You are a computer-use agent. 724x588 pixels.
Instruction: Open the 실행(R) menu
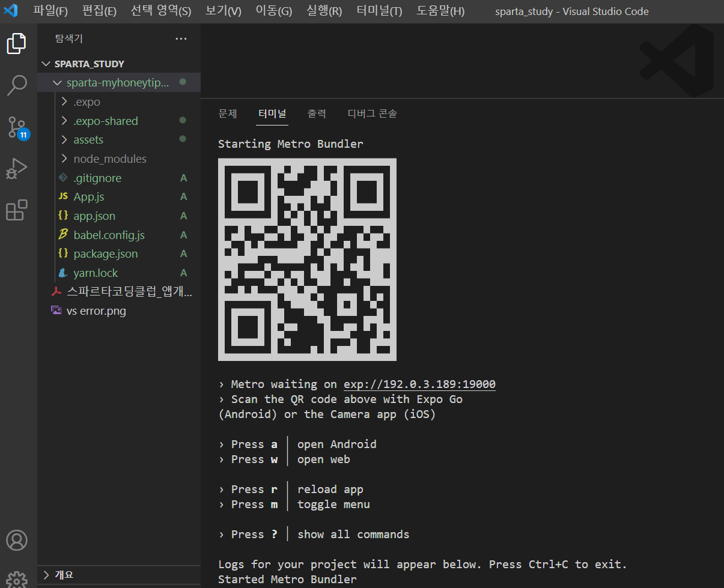coord(324,11)
